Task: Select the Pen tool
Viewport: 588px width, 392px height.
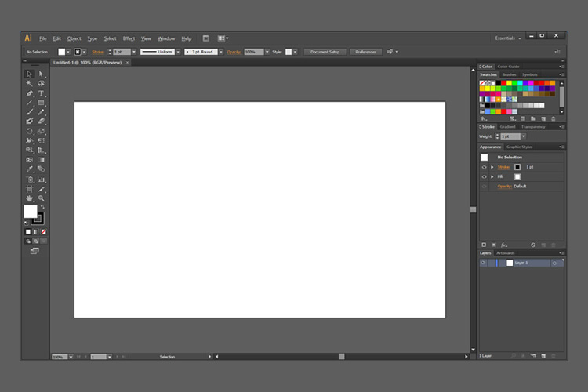Action: [x=29, y=93]
